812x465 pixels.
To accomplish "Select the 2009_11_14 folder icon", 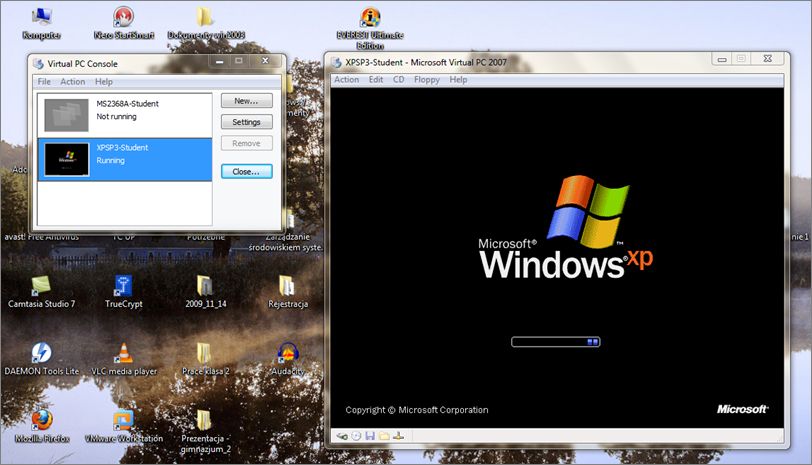I will (x=206, y=292).
